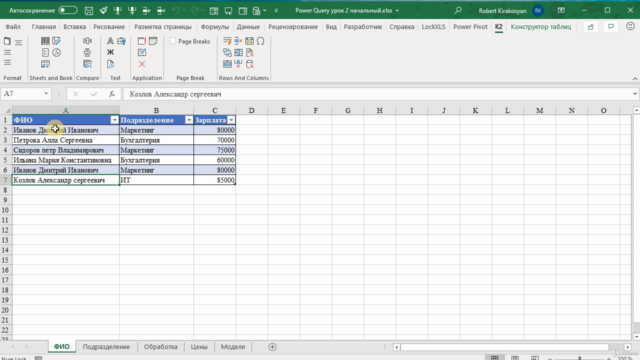Switch to the Power Pivot tab
640x360 pixels.
(x=470, y=27)
